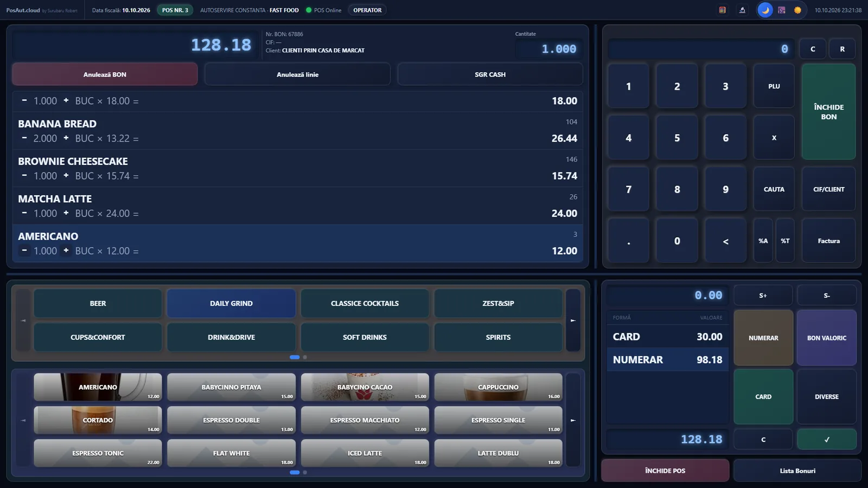Screen dimensions: 868x488
Task: Confirm payment with green checkmark
Action: (827, 439)
